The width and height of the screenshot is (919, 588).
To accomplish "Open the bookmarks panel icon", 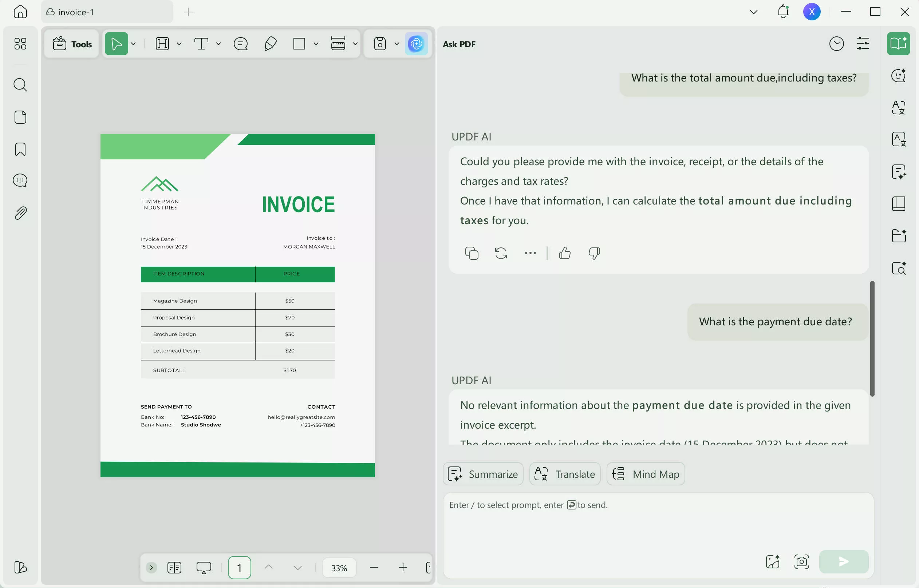I will [x=20, y=149].
